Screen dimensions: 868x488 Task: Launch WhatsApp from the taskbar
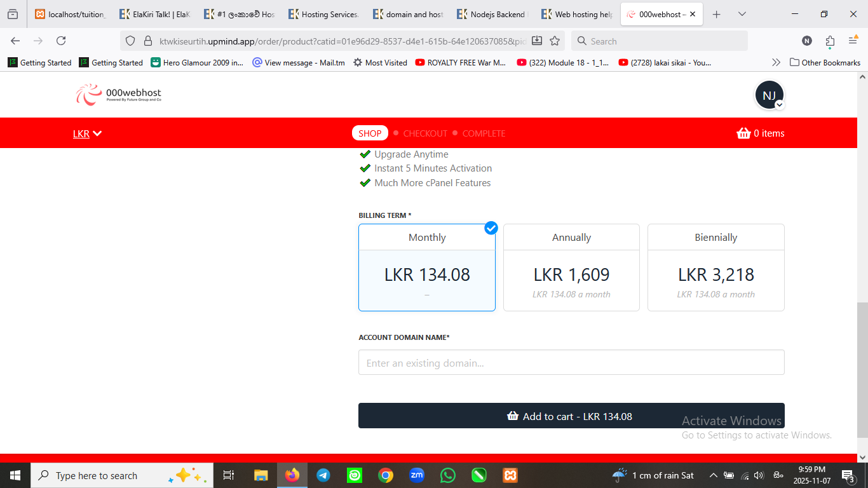[448, 475]
